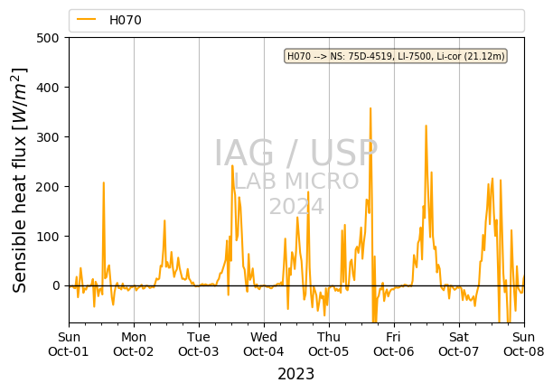This screenshot has width=553, height=392.
Task: Click the y-axis tick value 500
Action: point(48,38)
